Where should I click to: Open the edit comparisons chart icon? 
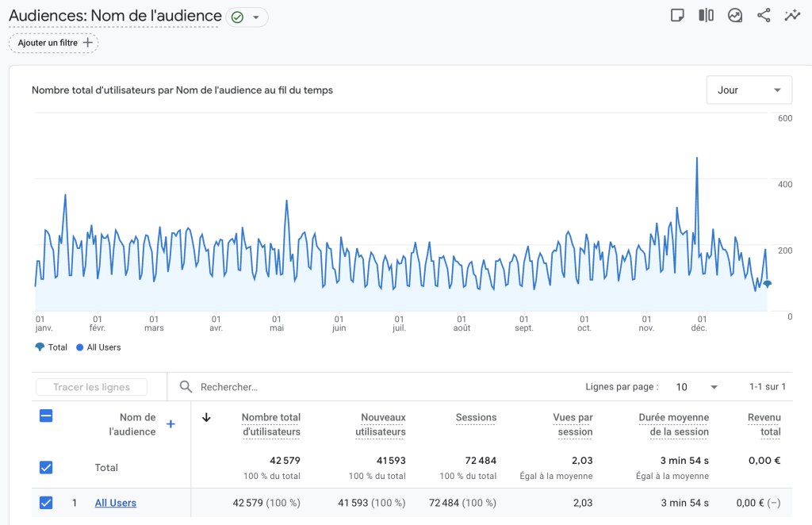tap(735, 15)
